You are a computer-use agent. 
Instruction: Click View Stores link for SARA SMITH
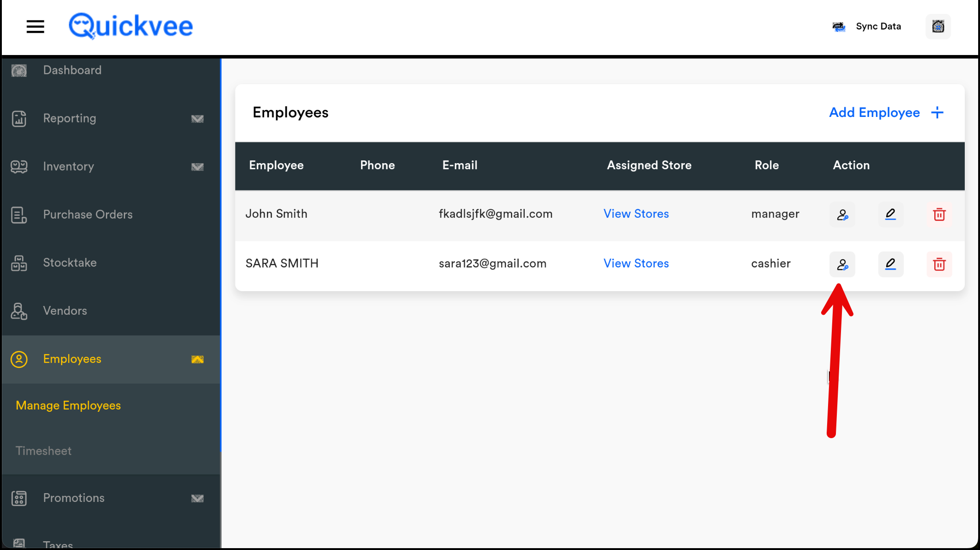636,263
